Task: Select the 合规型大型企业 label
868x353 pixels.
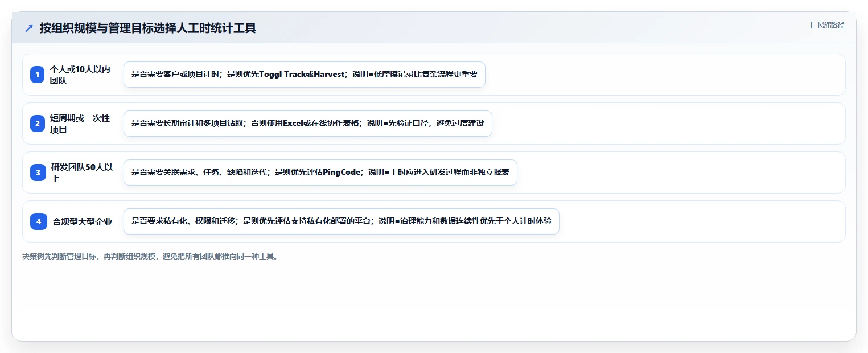Action: [82, 221]
